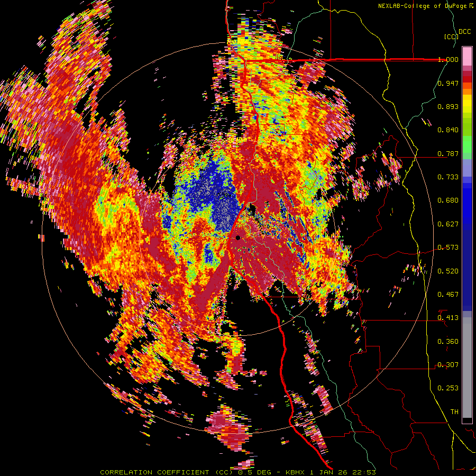
Task: Click the DCC label above the legend
Action: (x=465, y=32)
